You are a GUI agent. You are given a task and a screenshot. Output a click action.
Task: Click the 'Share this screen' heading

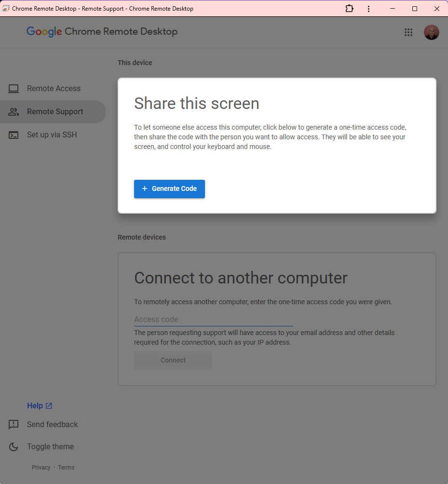(196, 103)
